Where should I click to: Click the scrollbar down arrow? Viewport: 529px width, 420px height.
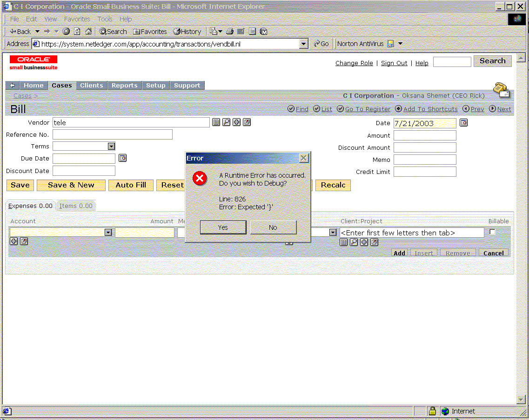point(521,400)
